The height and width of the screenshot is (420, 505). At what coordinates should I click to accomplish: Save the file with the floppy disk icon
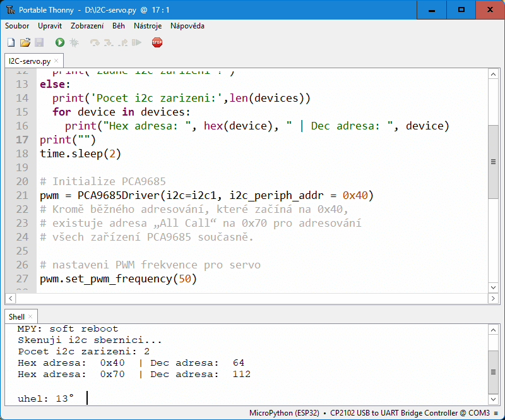(39, 42)
